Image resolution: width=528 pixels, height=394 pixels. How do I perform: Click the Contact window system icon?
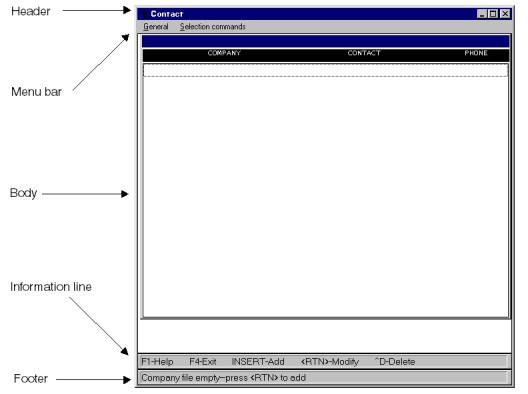point(144,14)
